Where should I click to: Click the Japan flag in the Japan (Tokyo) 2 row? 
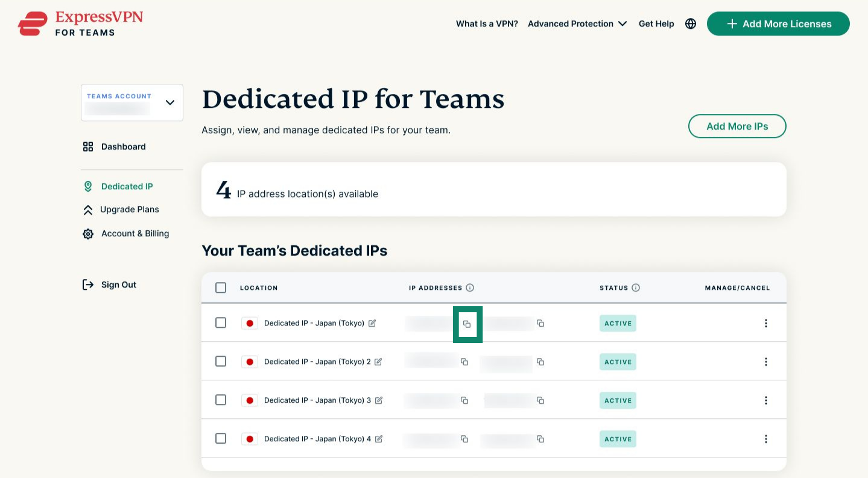coord(250,362)
